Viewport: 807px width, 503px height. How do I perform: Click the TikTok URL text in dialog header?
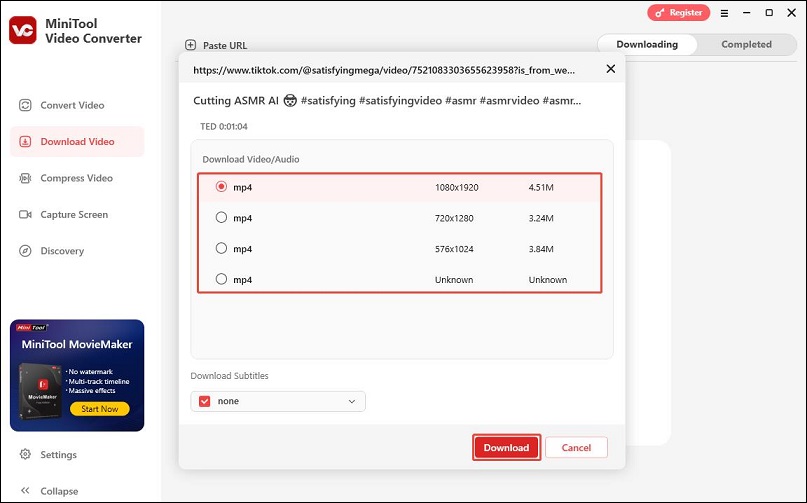tap(384, 71)
